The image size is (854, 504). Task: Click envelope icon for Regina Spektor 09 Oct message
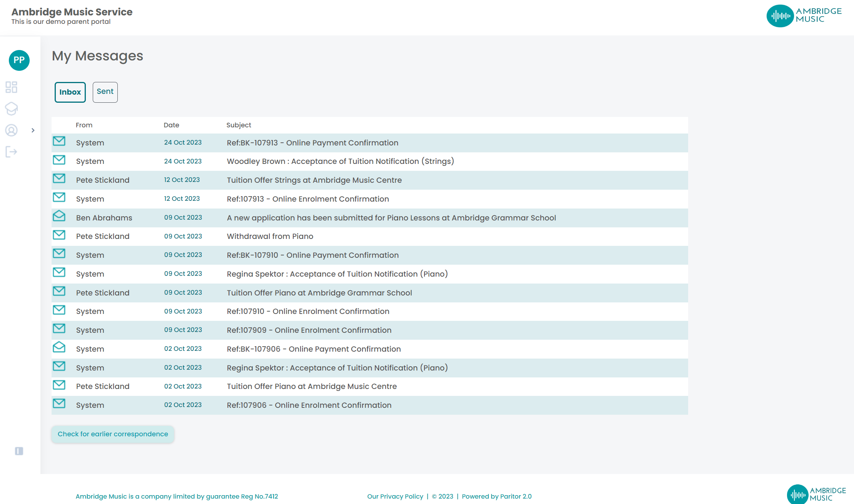click(x=59, y=272)
